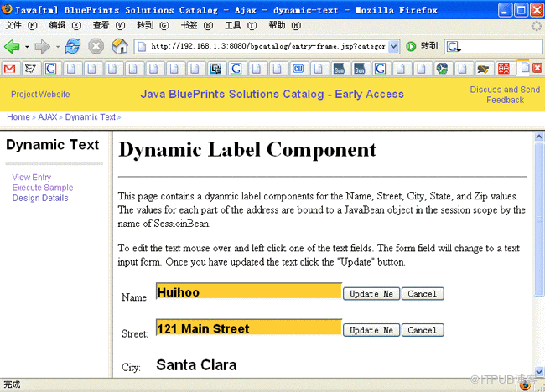Click Cancel next to the Street field
The height and width of the screenshot is (392, 545).
point(423,330)
